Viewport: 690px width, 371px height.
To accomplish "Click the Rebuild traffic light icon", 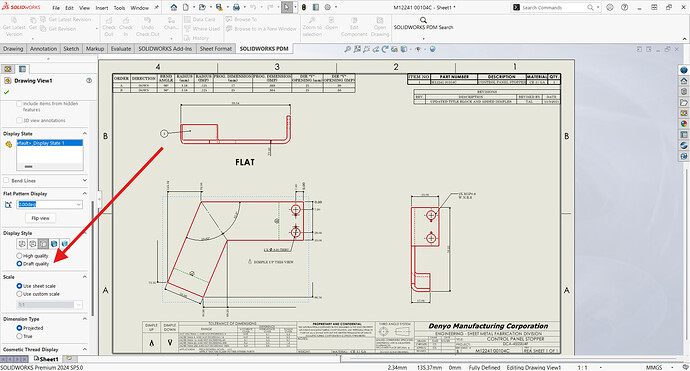I will (304, 7).
